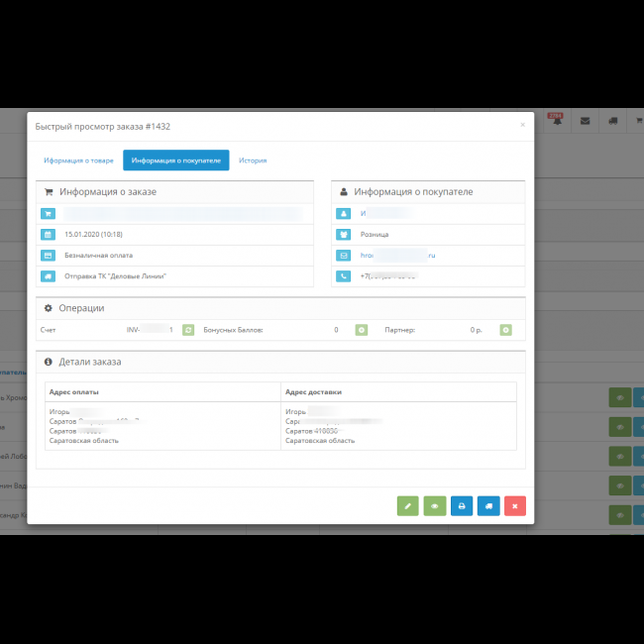Open the История tab
The width and height of the screenshot is (644, 644).
click(x=252, y=161)
